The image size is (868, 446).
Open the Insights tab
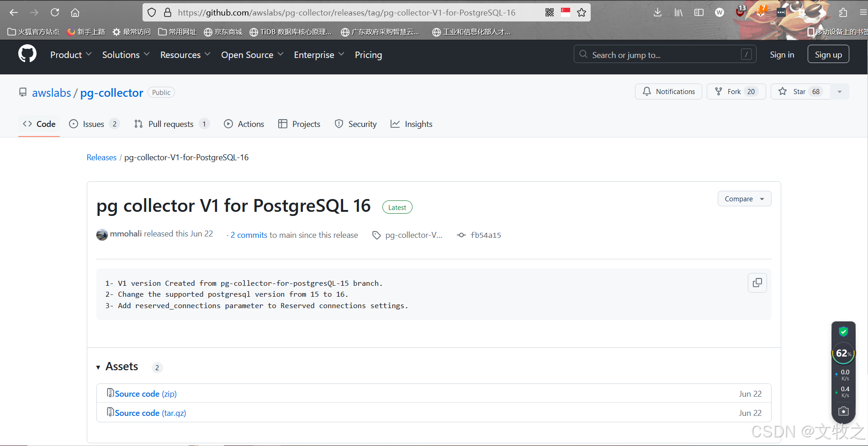[x=412, y=124]
